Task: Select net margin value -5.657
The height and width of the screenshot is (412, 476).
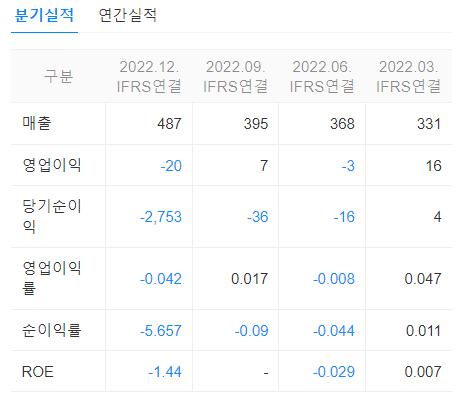Action: pyautogui.click(x=161, y=331)
